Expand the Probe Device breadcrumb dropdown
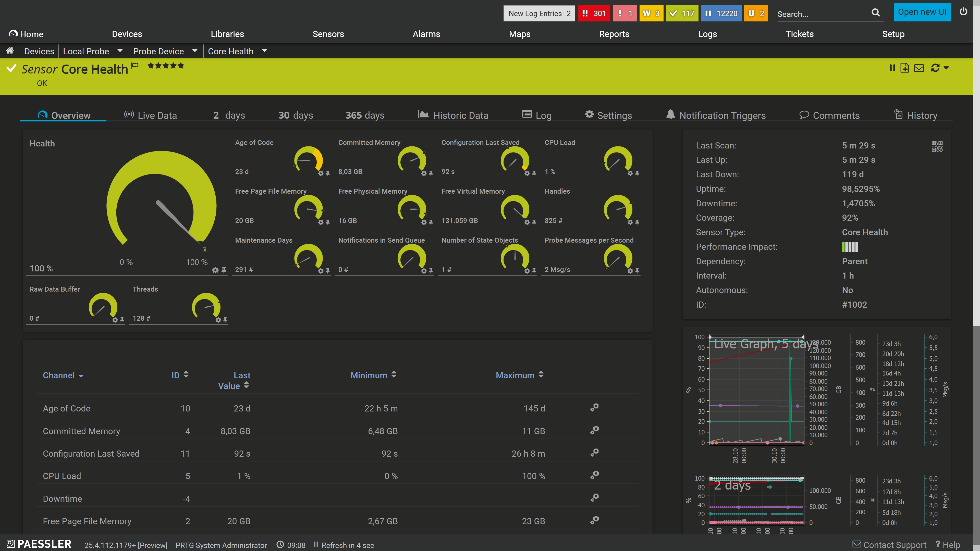 tap(195, 51)
